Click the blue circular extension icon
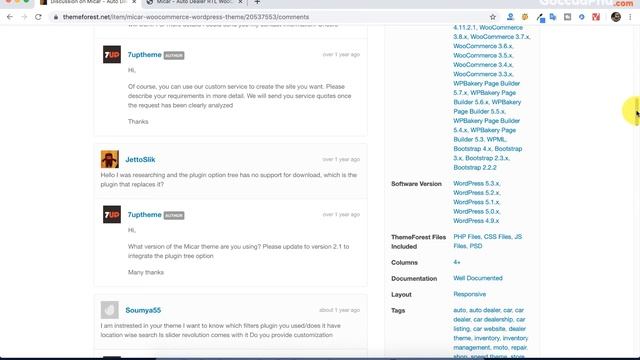Viewport: 640px width, 360px height. click(x=582, y=17)
